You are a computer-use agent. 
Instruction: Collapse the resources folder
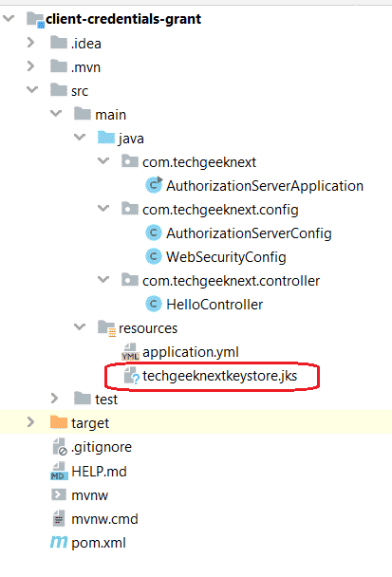80,326
